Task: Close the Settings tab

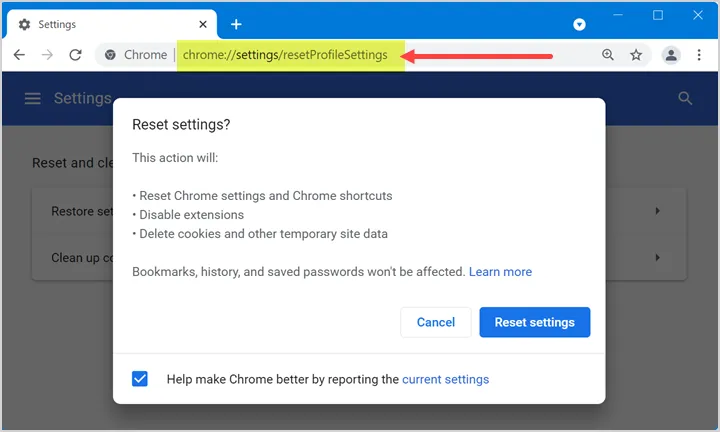Action: [x=203, y=24]
